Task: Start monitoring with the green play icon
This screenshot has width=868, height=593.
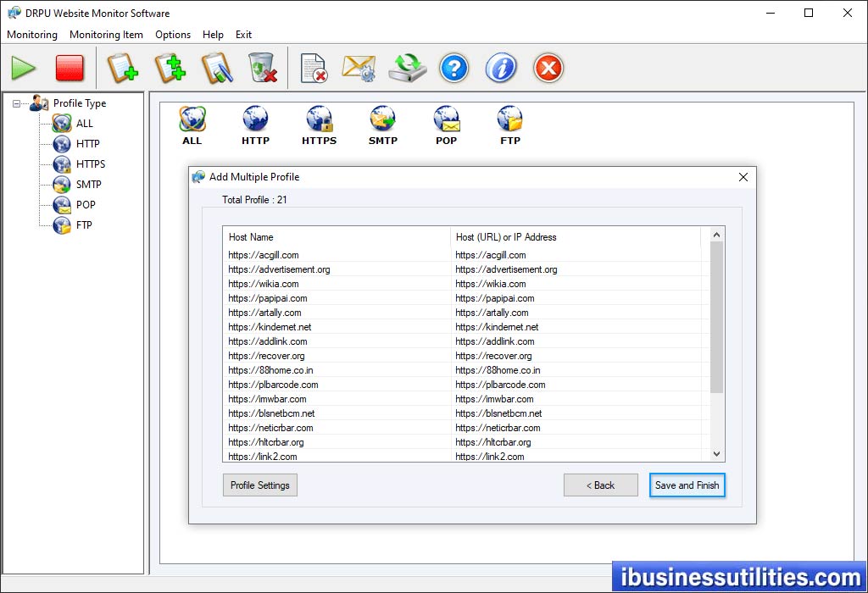Action: (23, 68)
